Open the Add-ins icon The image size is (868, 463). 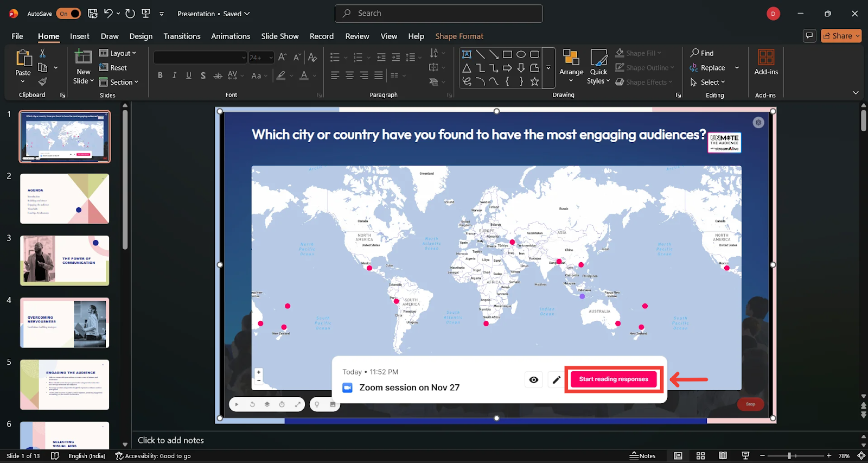tap(766, 58)
